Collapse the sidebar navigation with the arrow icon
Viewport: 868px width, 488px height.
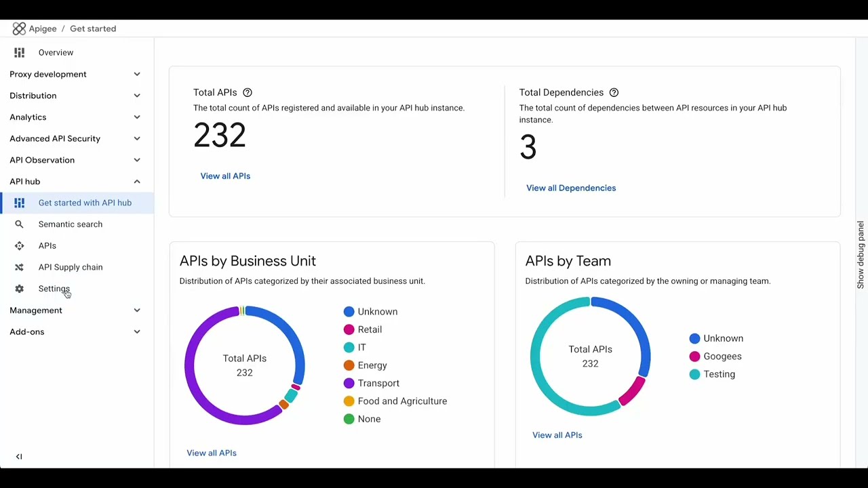point(19,457)
